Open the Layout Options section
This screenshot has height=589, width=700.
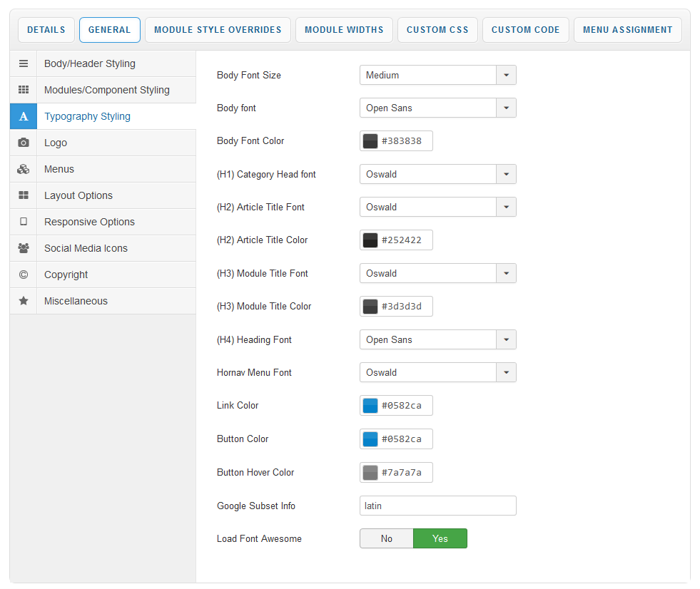click(78, 195)
